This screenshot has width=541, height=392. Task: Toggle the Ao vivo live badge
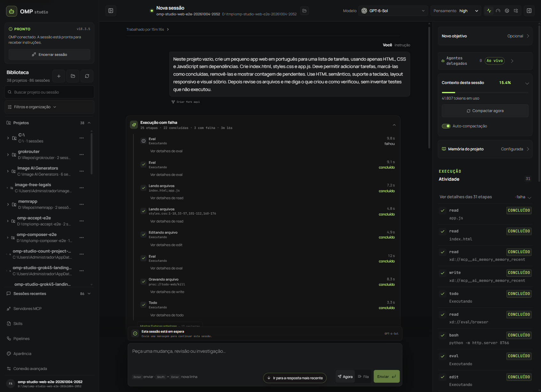(495, 61)
